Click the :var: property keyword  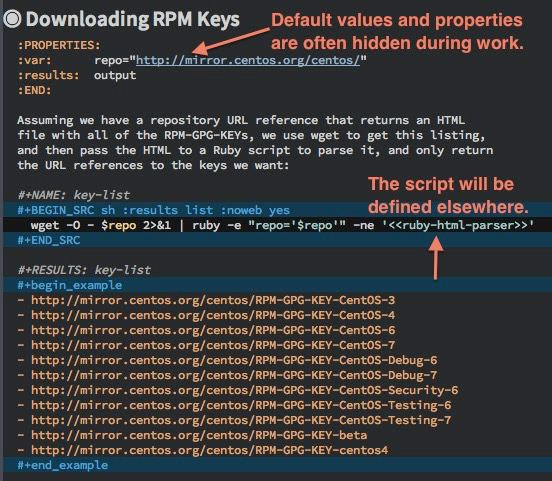pyautogui.click(x=34, y=60)
